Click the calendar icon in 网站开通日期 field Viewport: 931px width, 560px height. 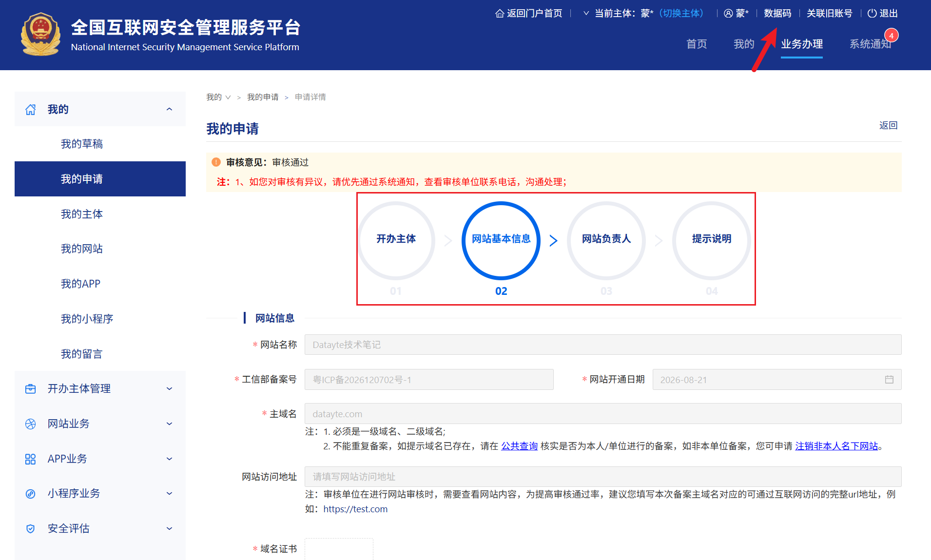[889, 380]
